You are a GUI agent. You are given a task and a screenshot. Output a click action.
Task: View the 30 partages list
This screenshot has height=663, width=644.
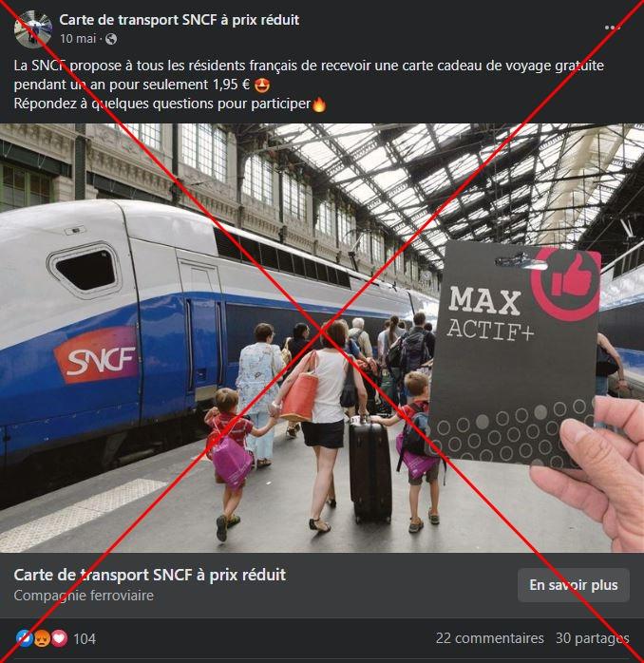[592, 638]
